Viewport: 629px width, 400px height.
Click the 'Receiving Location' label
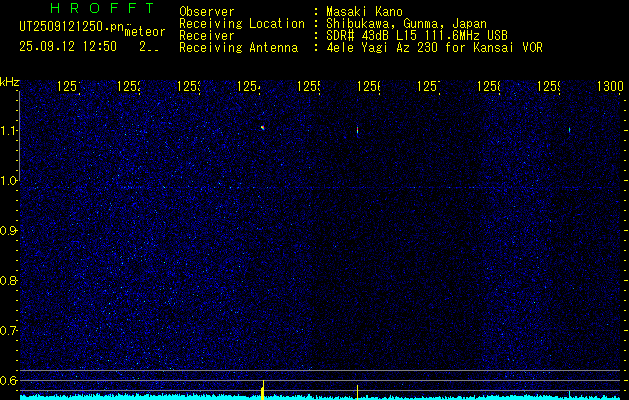242,24
